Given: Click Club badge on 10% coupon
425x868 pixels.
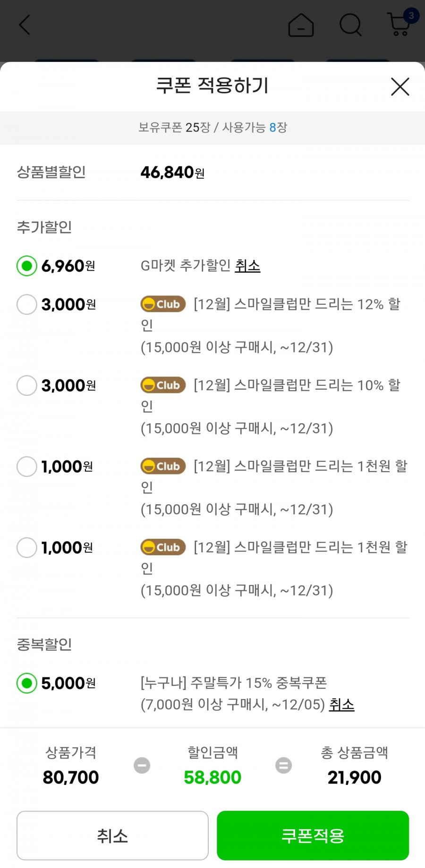Looking at the screenshot, I should tap(163, 385).
